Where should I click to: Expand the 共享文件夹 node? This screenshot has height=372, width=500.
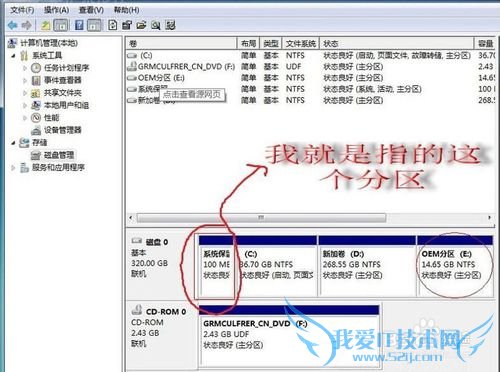[25, 93]
